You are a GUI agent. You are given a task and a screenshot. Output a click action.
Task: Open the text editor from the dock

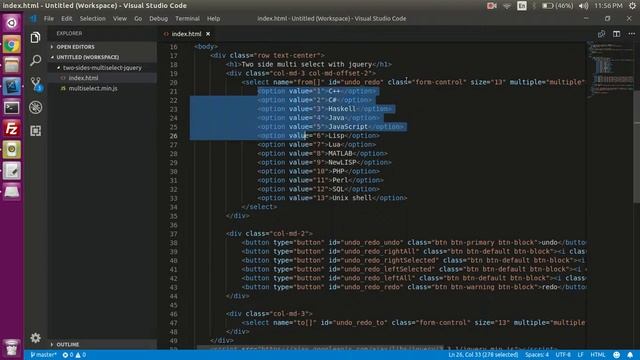coord(11,171)
